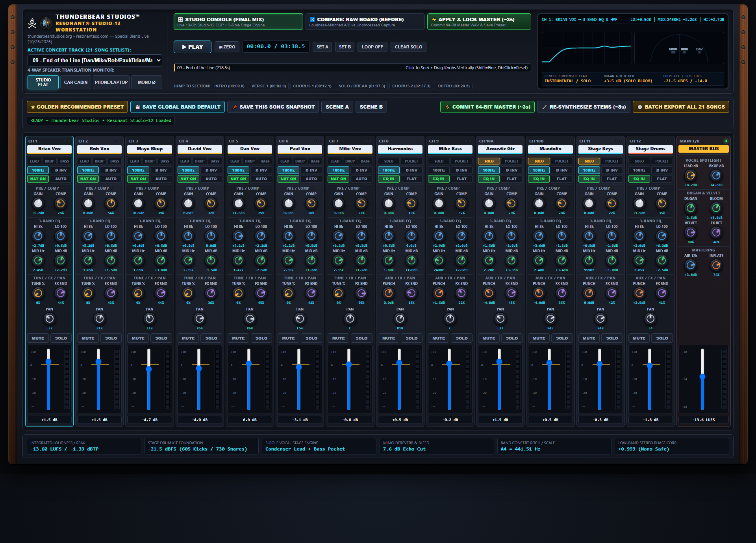Click the song seek bar
This screenshot has height=543, width=756.
click(352, 68)
